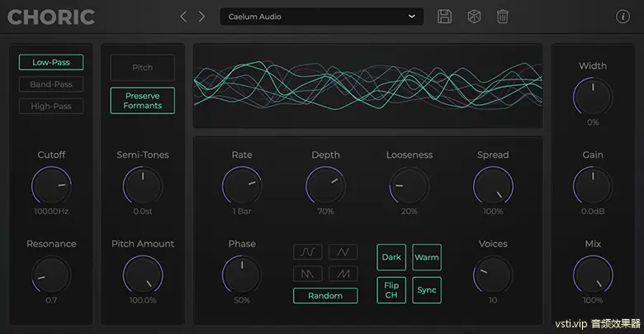Select the triangle wave LFO shape
644x334 pixels.
click(343, 251)
